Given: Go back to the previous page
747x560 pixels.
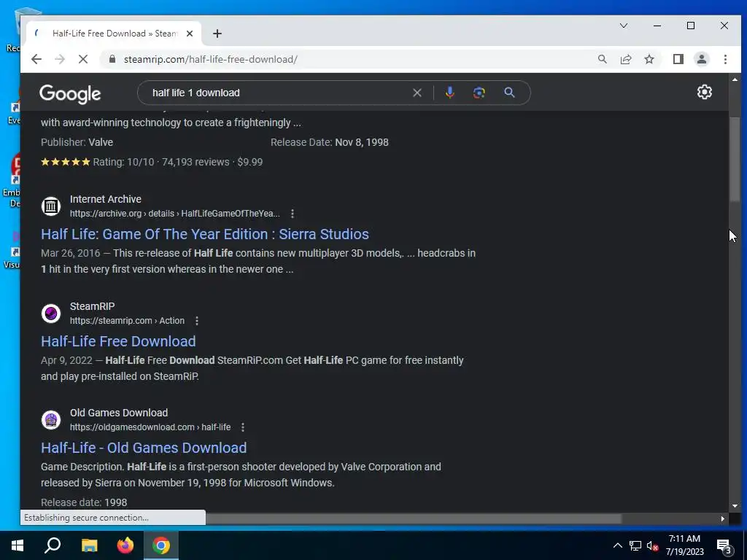Looking at the screenshot, I should click(x=36, y=59).
